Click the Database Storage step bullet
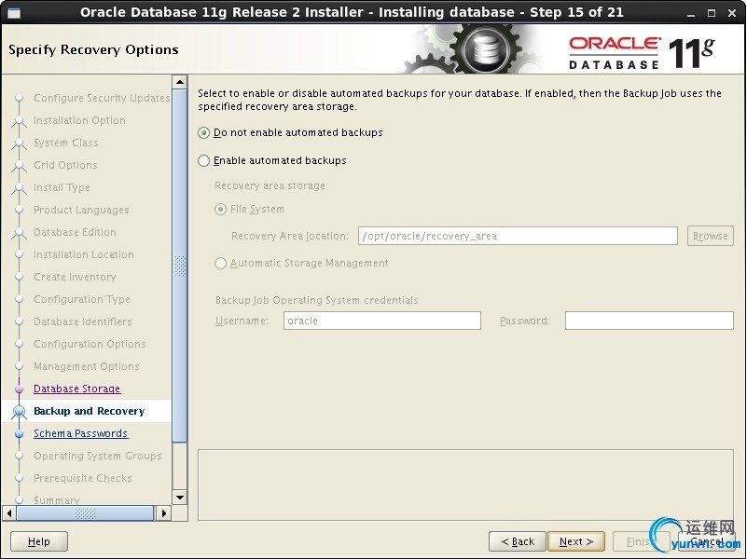747x560 pixels. click(x=19, y=389)
